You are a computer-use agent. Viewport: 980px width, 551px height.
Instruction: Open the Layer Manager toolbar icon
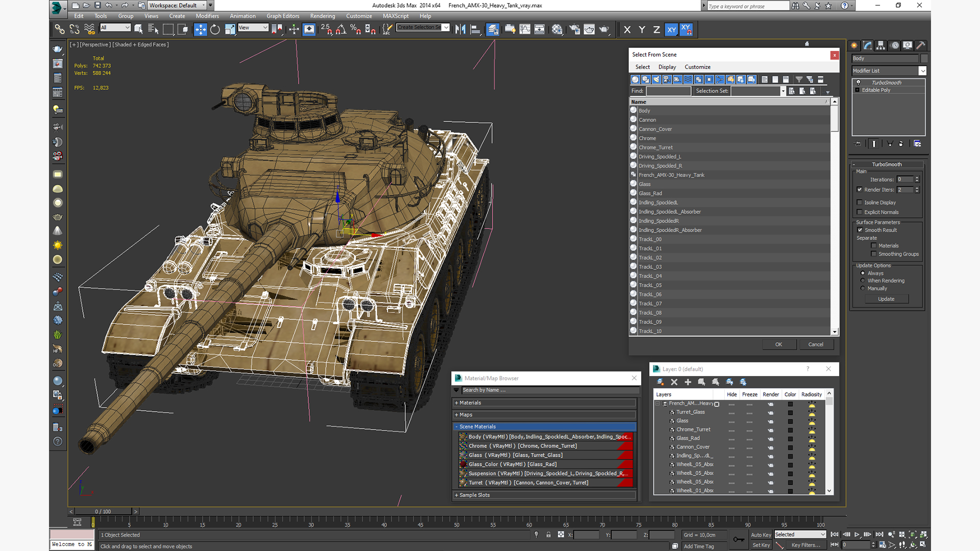click(493, 30)
